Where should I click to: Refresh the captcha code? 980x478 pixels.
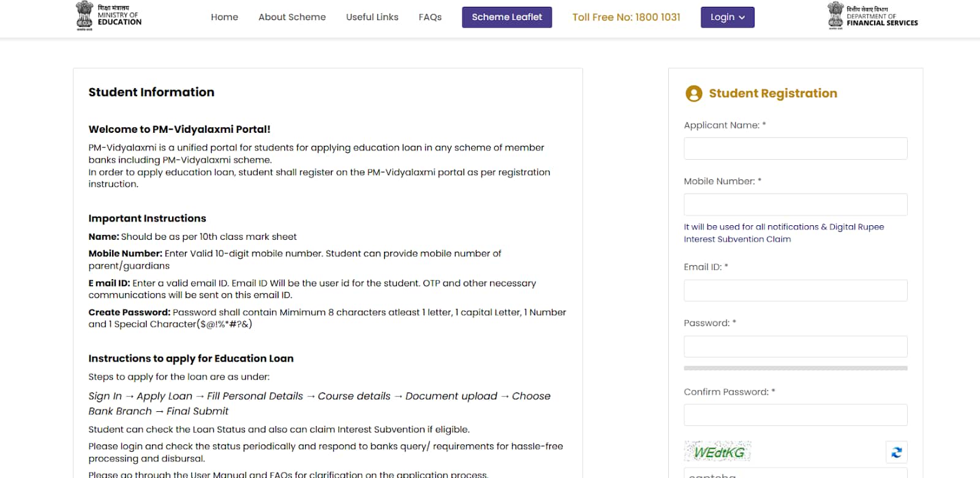point(896,452)
